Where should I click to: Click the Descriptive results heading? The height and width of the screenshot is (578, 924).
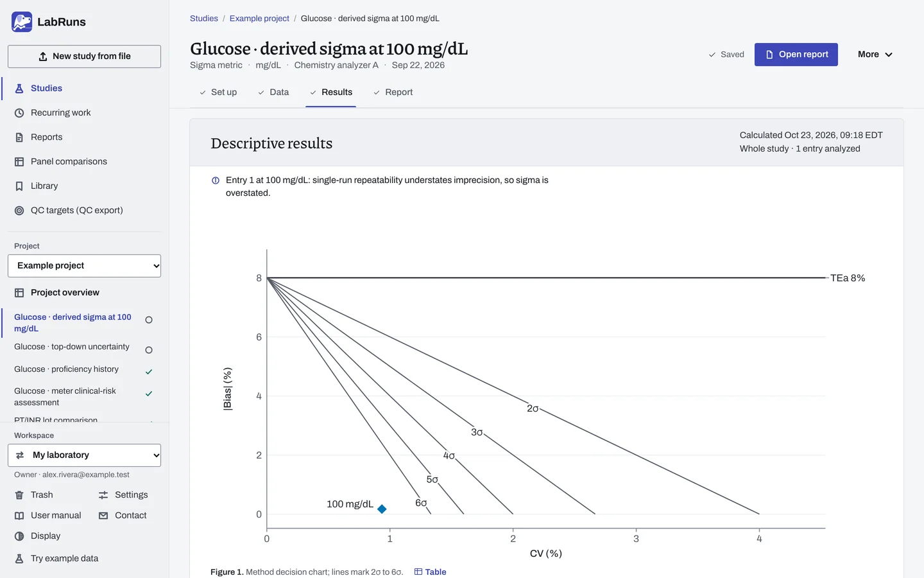pos(271,143)
